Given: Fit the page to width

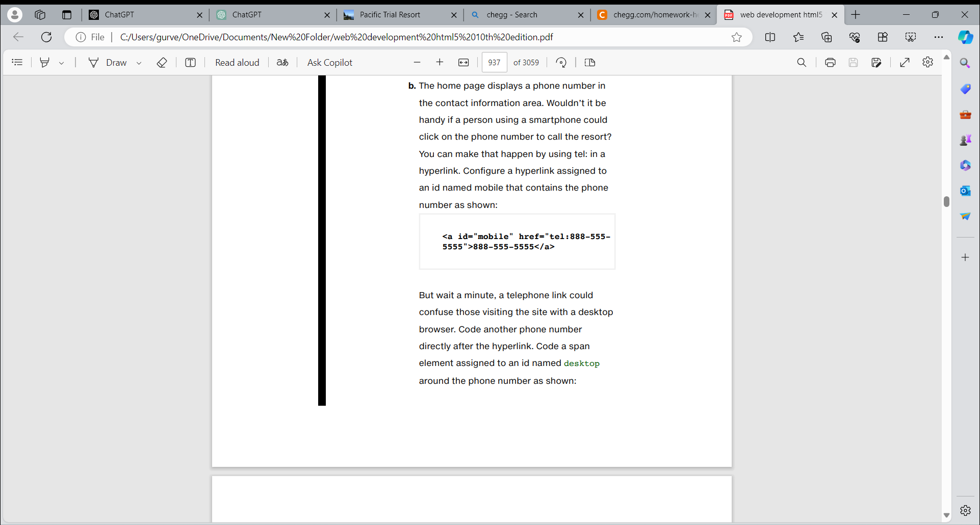Looking at the screenshot, I should [463, 62].
